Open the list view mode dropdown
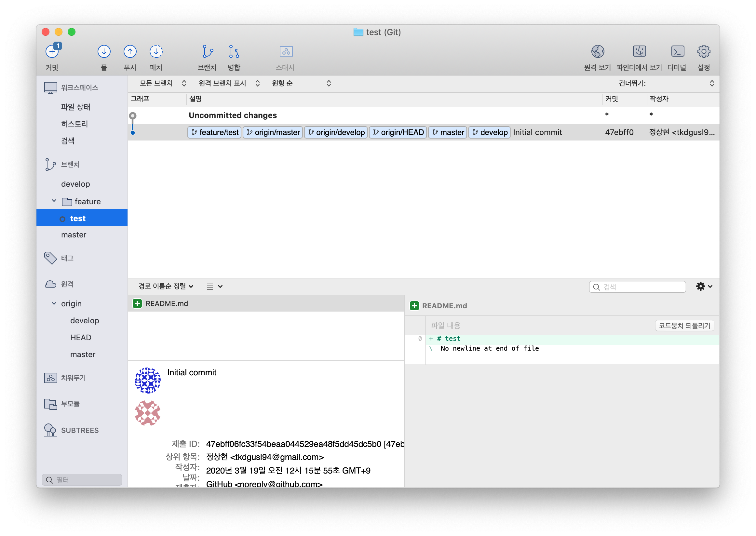Viewport: 756px width, 536px height. coord(214,287)
